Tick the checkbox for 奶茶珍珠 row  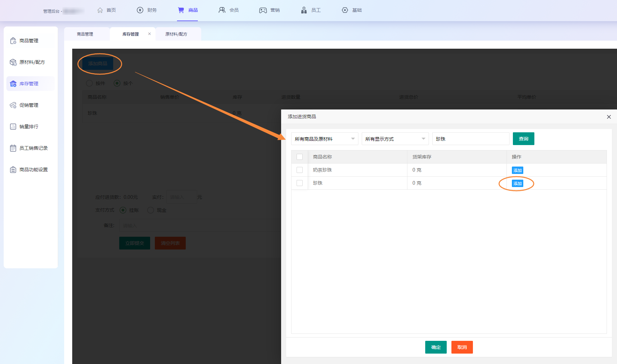(x=300, y=170)
